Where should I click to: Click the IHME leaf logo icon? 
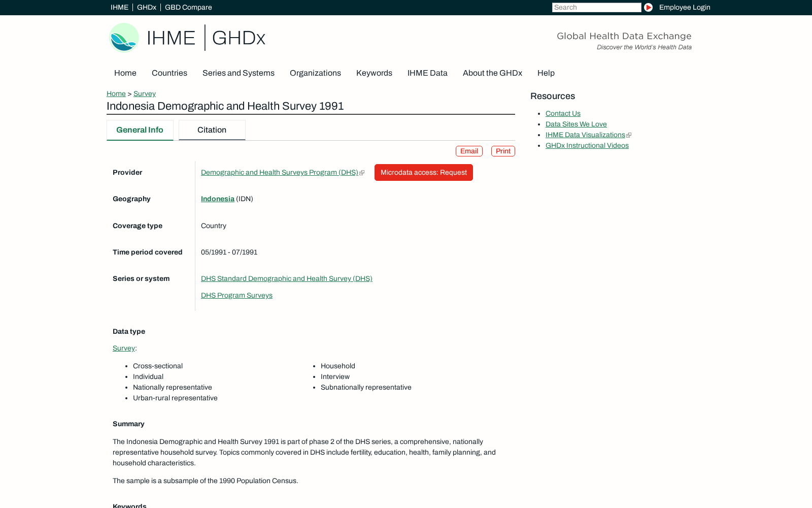click(x=124, y=38)
